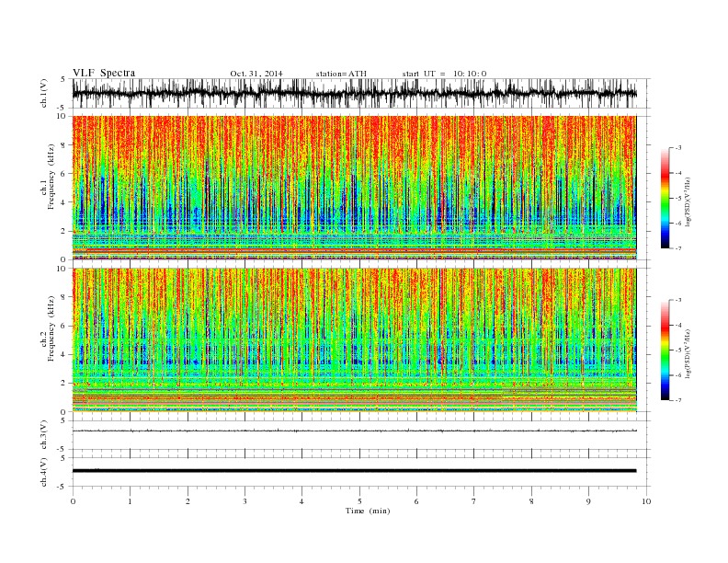This screenshot has width=728, height=563.
Task: Click the ch.1 spectrogram color scale bar
Action: tap(665, 198)
